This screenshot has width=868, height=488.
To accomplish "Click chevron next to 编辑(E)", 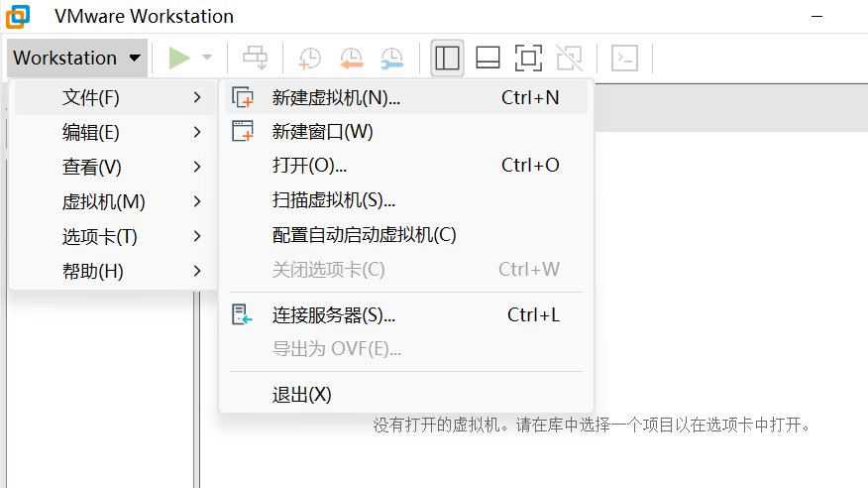I will [197, 132].
